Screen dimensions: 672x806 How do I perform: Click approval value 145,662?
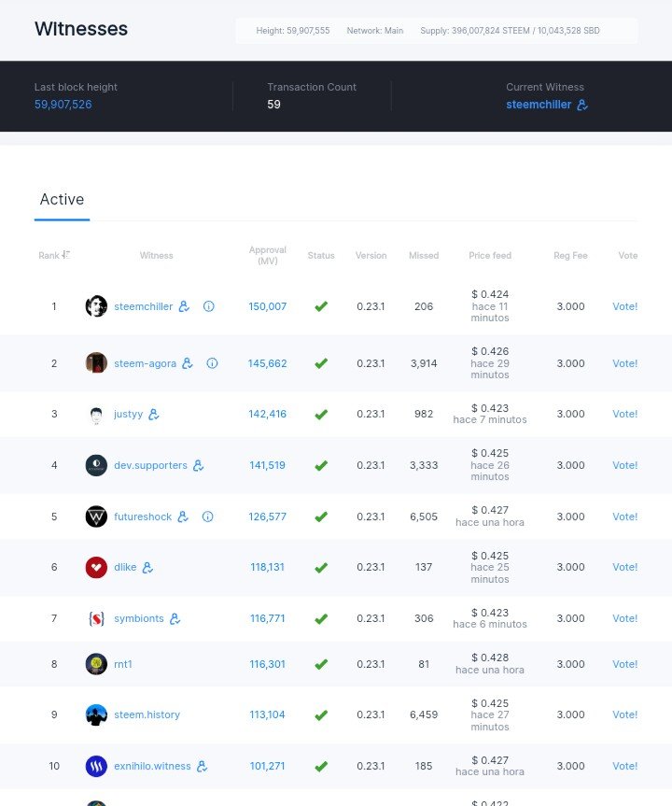click(267, 363)
